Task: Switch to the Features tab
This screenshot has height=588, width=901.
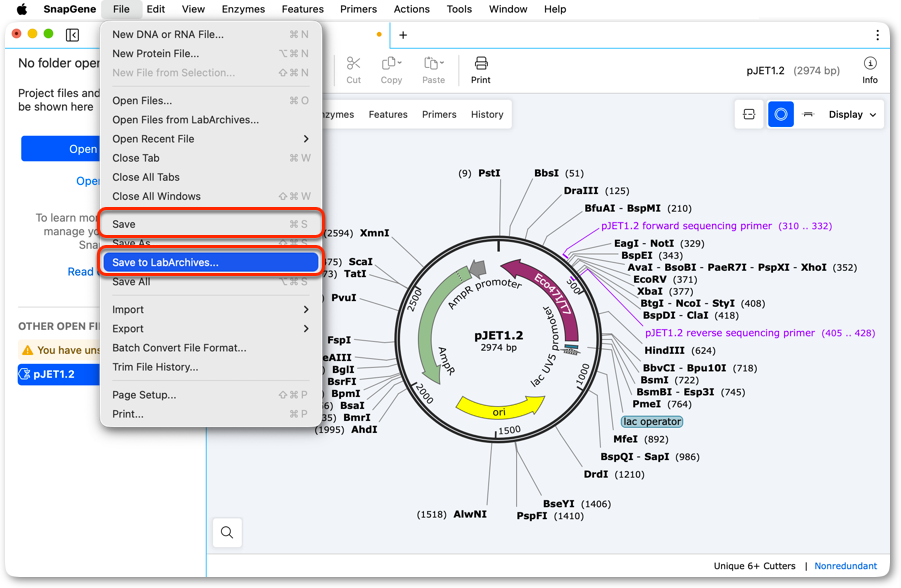Action: 388,114
